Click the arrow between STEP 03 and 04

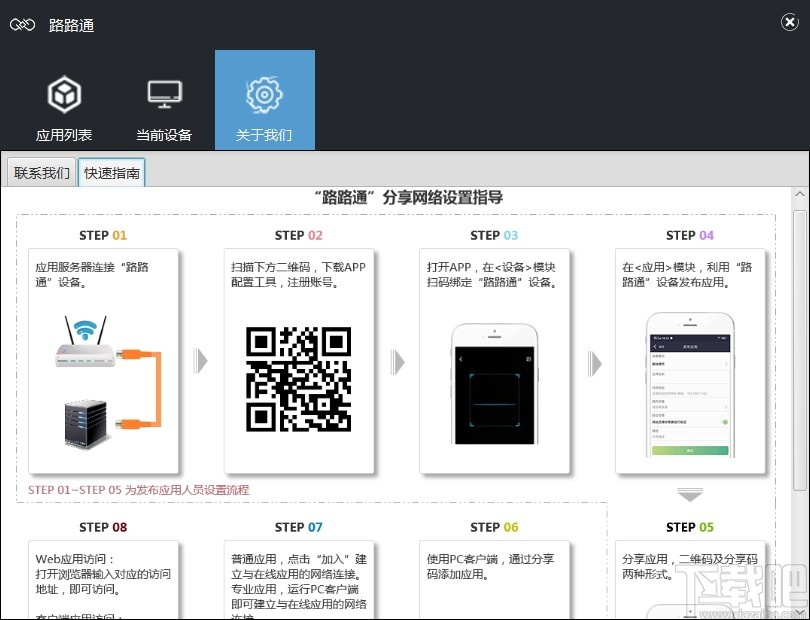595,363
